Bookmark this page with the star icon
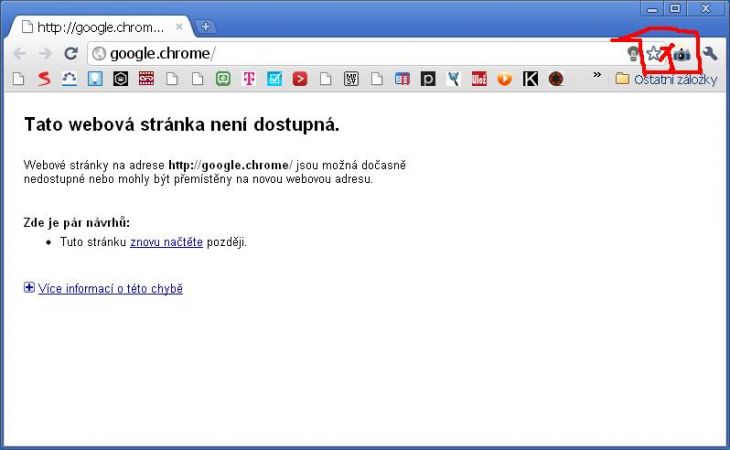 pyautogui.click(x=654, y=54)
